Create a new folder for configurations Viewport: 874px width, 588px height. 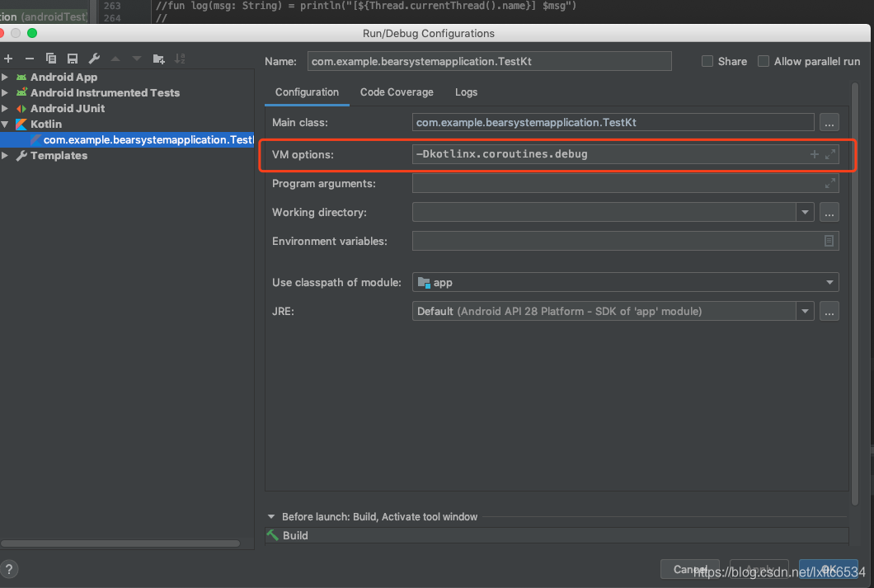pyautogui.click(x=159, y=59)
